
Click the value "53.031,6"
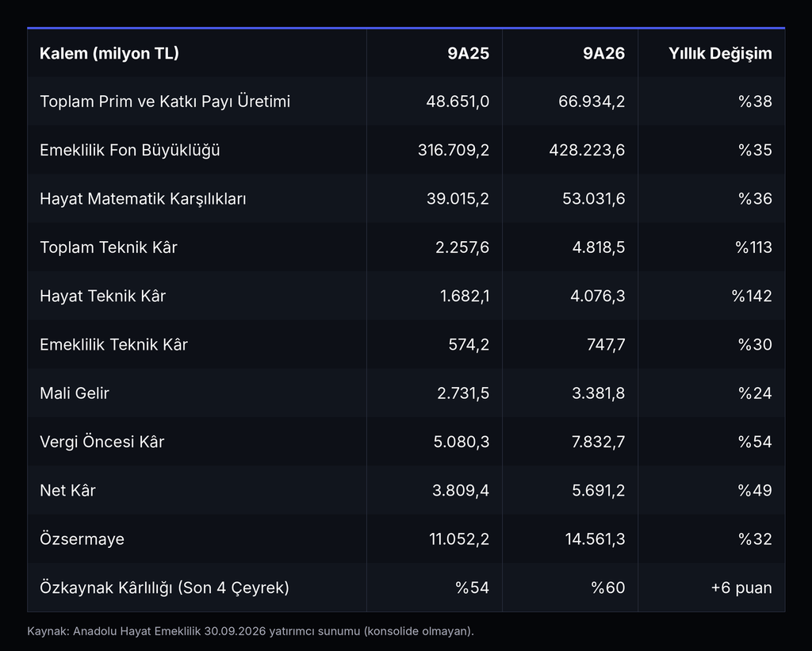tap(593, 198)
